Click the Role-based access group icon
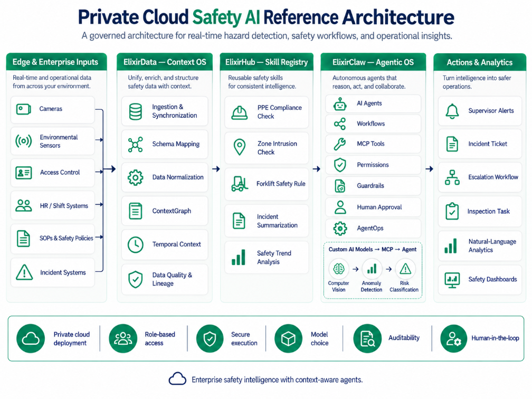 [x=123, y=338]
